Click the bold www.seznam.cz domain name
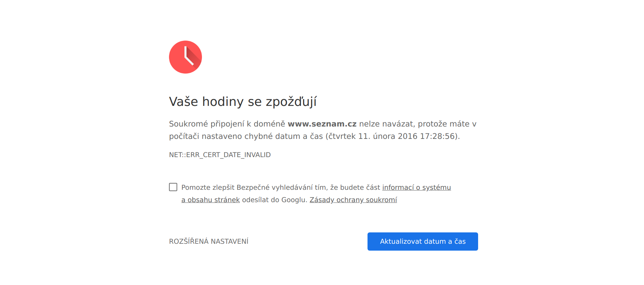Viewport: 644px width, 285px height. tap(322, 124)
